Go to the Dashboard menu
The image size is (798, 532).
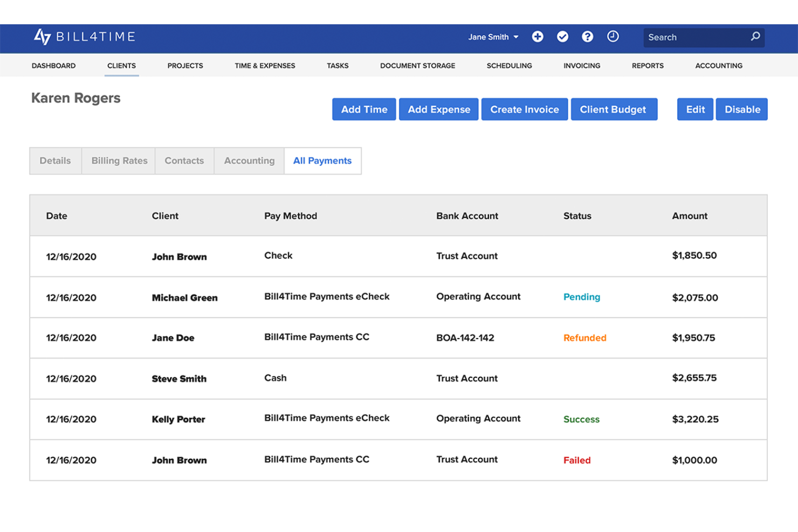pyautogui.click(x=53, y=66)
